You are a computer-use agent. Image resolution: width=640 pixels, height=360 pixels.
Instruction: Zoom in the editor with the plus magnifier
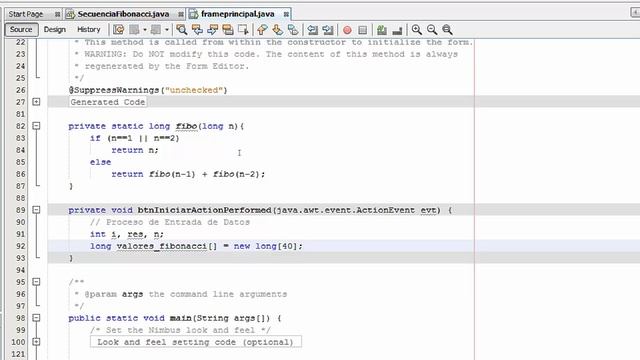416,29
